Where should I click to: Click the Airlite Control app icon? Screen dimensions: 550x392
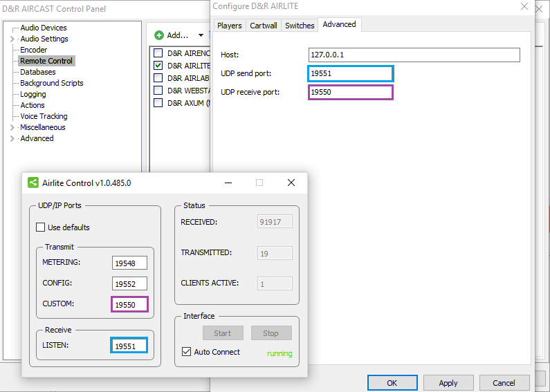pos(33,183)
